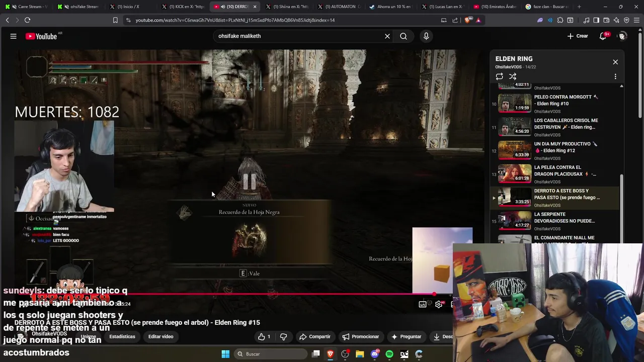Open the page share icon in the address bar
The width and height of the screenshot is (644, 362).
(x=455, y=20)
